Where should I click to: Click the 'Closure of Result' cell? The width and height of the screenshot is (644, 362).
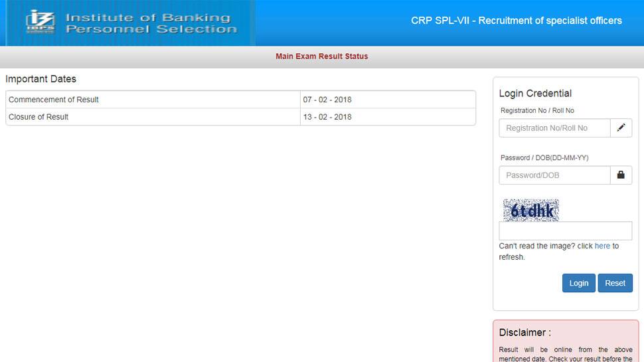(153, 117)
